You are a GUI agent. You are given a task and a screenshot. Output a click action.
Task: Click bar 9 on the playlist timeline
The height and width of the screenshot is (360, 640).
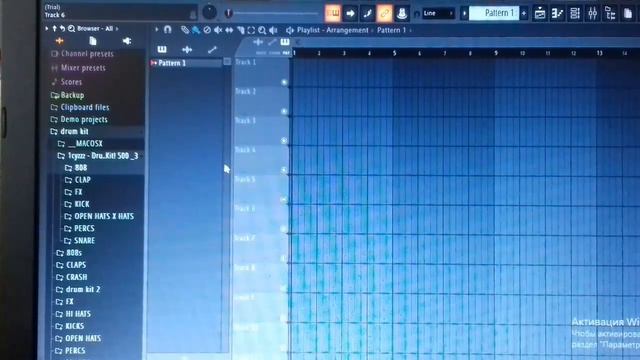pyautogui.click(x=496, y=53)
